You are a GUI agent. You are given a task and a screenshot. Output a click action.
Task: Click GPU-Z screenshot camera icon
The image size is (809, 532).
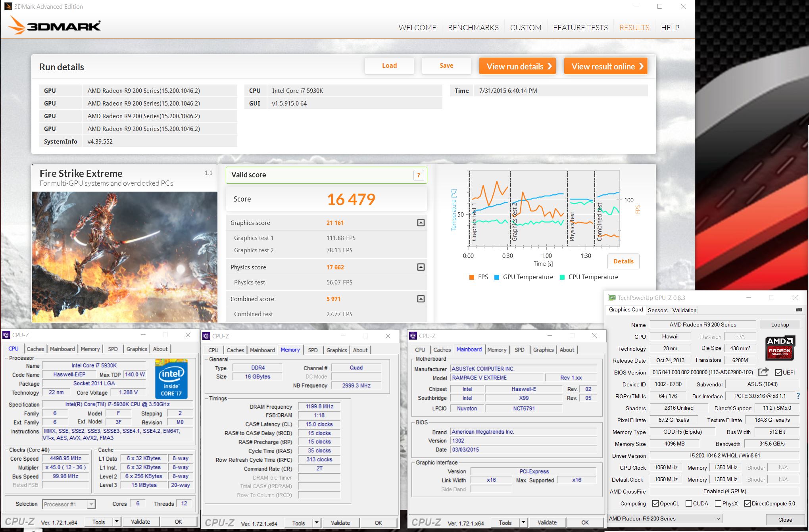[x=799, y=310]
